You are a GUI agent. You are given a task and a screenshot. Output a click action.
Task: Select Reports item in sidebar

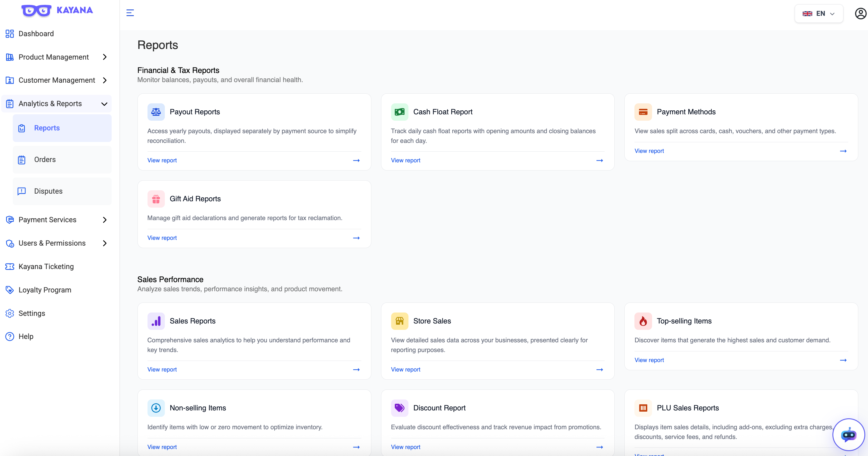(x=62, y=128)
